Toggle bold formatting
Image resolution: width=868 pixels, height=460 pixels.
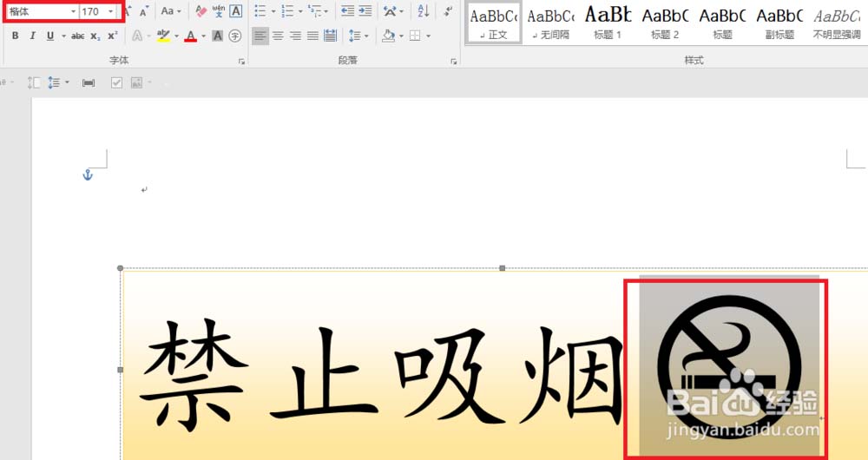tap(15, 36)
